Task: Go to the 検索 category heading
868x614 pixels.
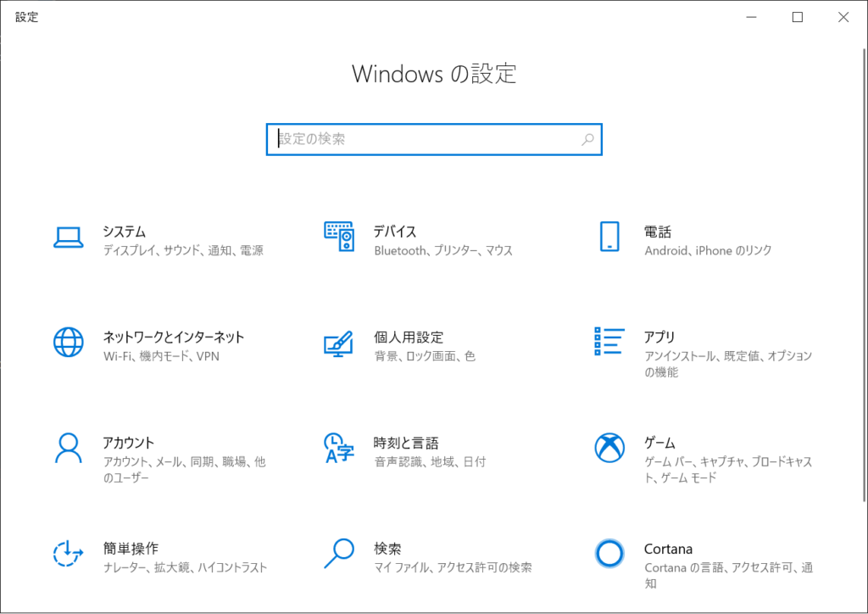Action: [x=387, y=549]
